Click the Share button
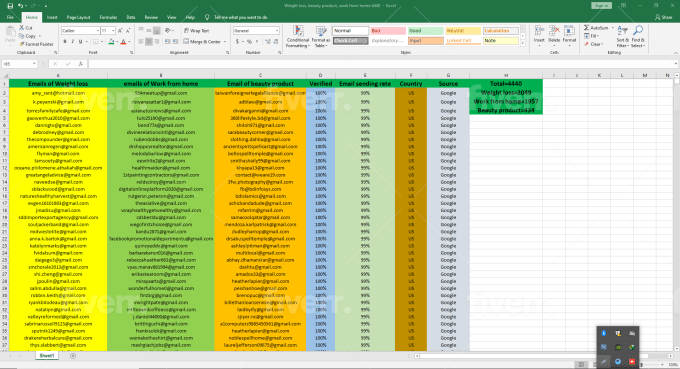This screenshot has width=680, height=369. pyautogui.click(x=664, y=17)
